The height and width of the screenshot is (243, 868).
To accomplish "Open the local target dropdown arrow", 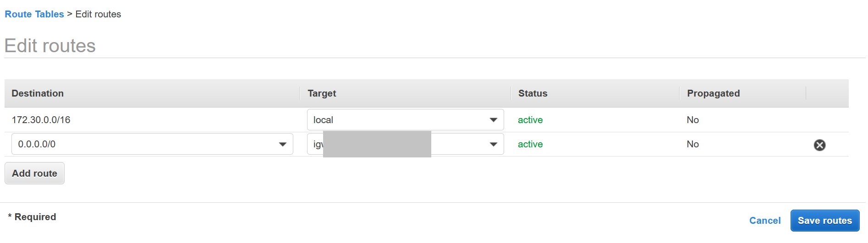I will point(493,120).
